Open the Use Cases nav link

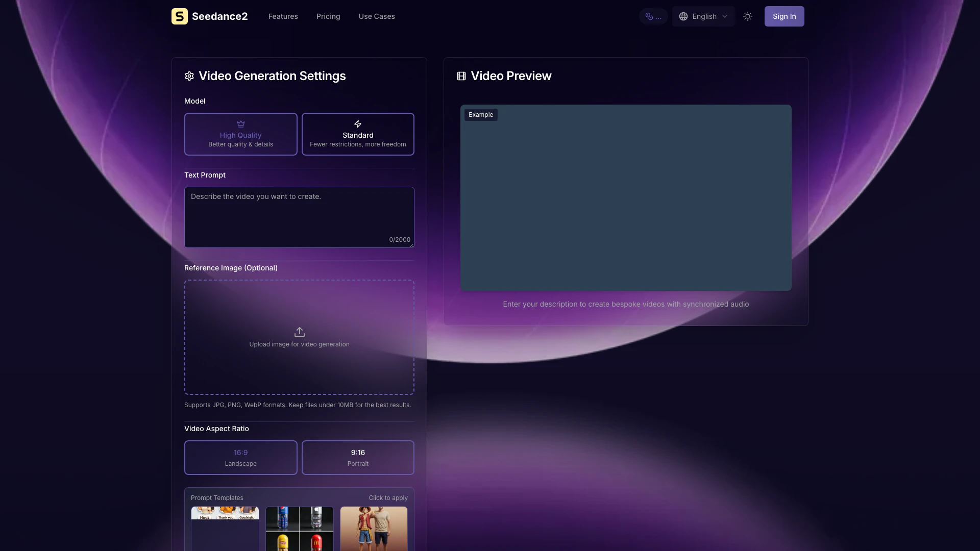tap(377, 16)
